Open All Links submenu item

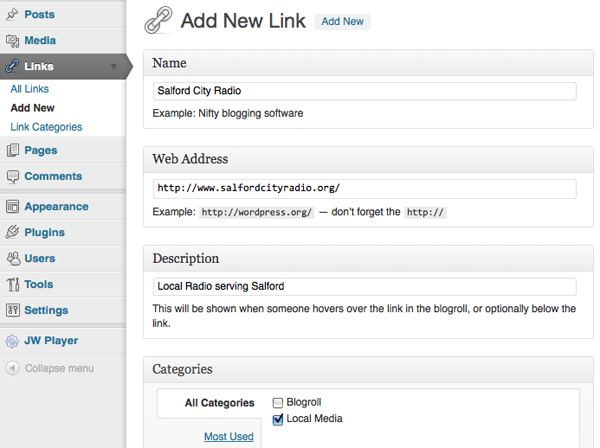pyautogui.click(x=30, y=90)
